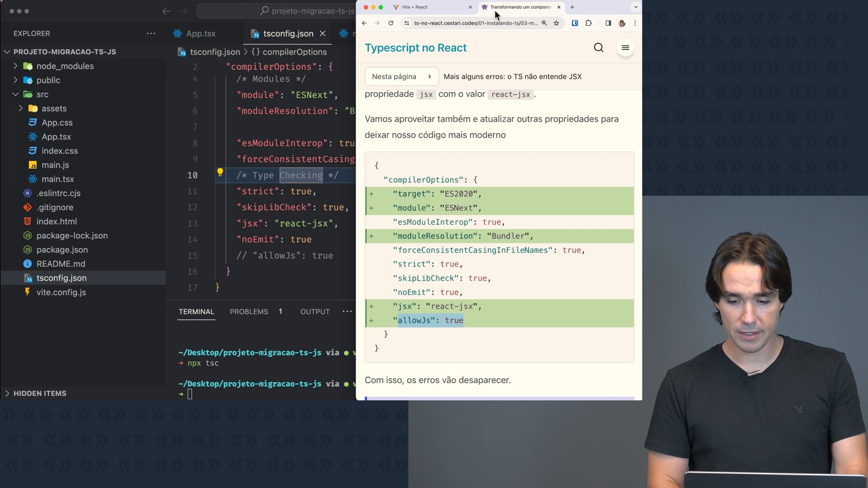The width and height of the screenshot is (868, 488).
Task: Expand the Nesta página dropdown
Action: click(x=401, y=76)
